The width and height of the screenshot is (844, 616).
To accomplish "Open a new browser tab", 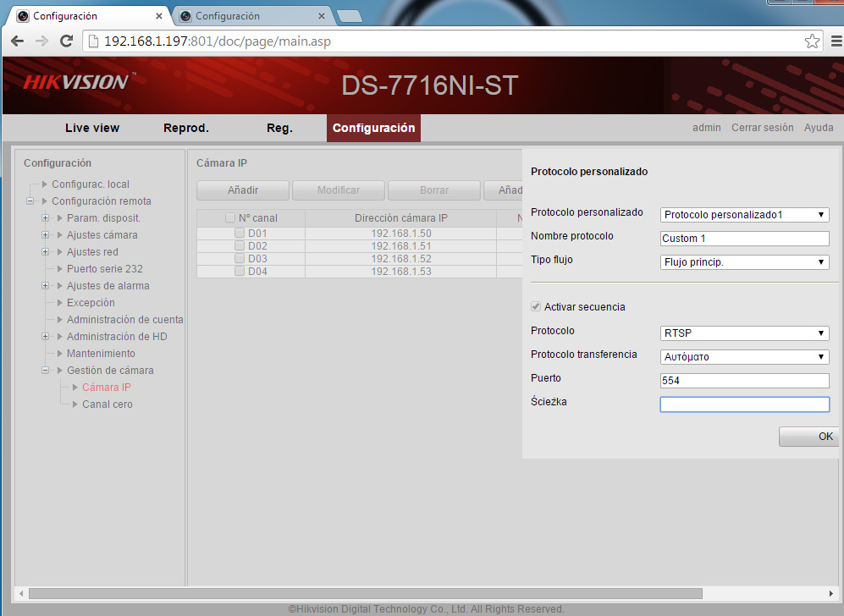I will (350, 17).
